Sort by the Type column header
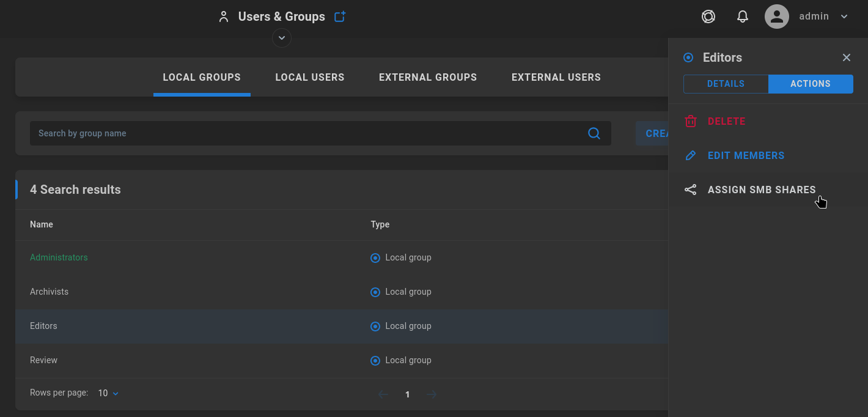This screenshot has width=868, height=417. click(x=380, y=224)
